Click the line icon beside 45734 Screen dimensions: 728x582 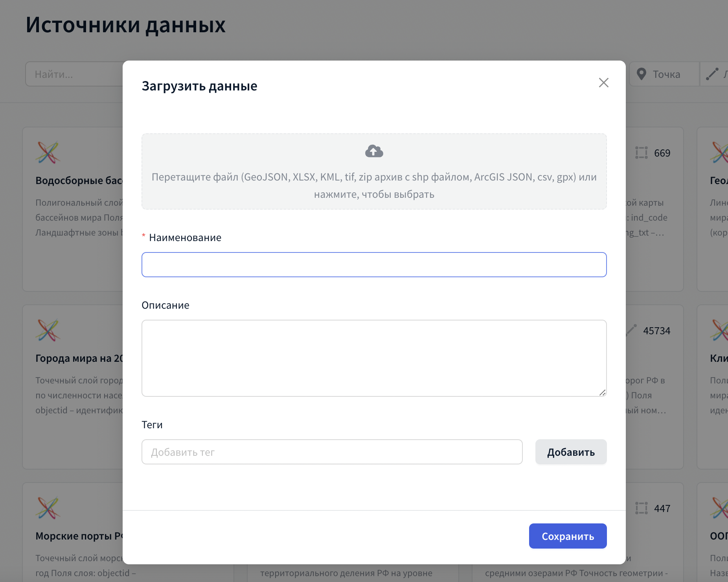click(x=631, y=330)
